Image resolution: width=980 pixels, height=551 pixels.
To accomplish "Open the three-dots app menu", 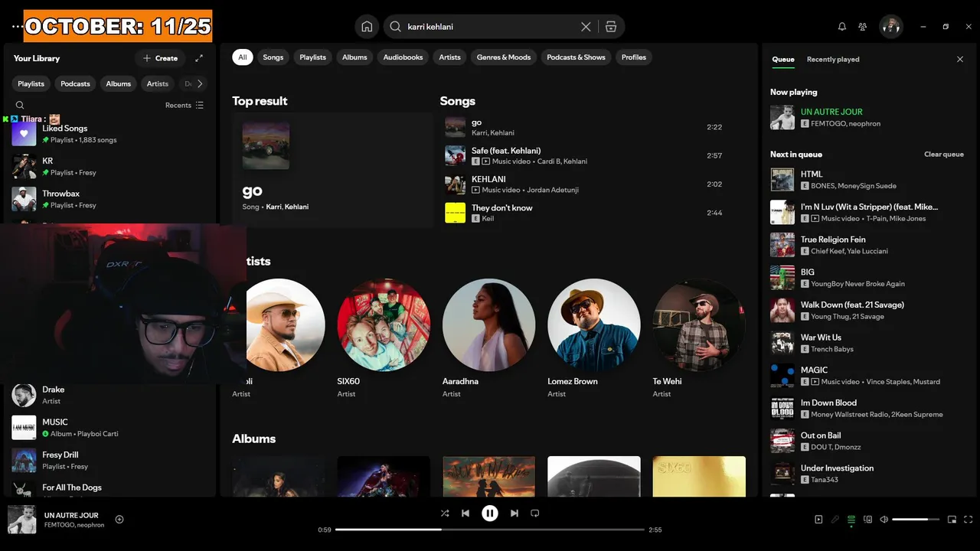I will (17, 27).
